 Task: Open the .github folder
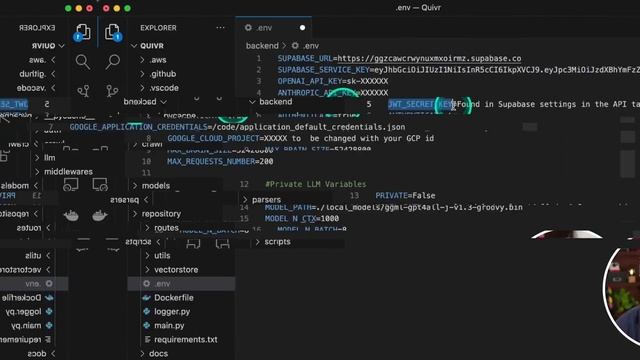click(x=163, y=74)
